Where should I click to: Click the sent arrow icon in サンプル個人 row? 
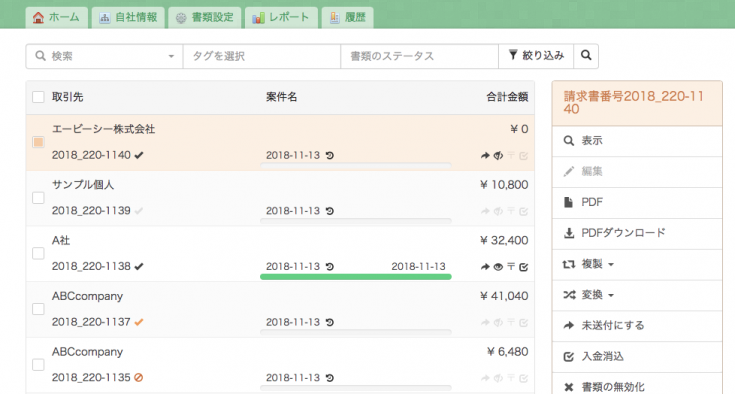(485, 211)
